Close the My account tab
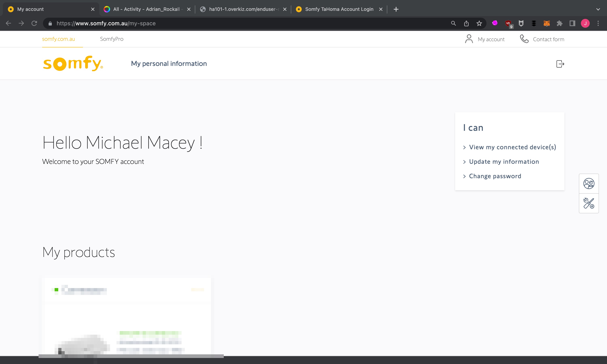This screenshot has width=607, height=364. (x=93, y=9)
